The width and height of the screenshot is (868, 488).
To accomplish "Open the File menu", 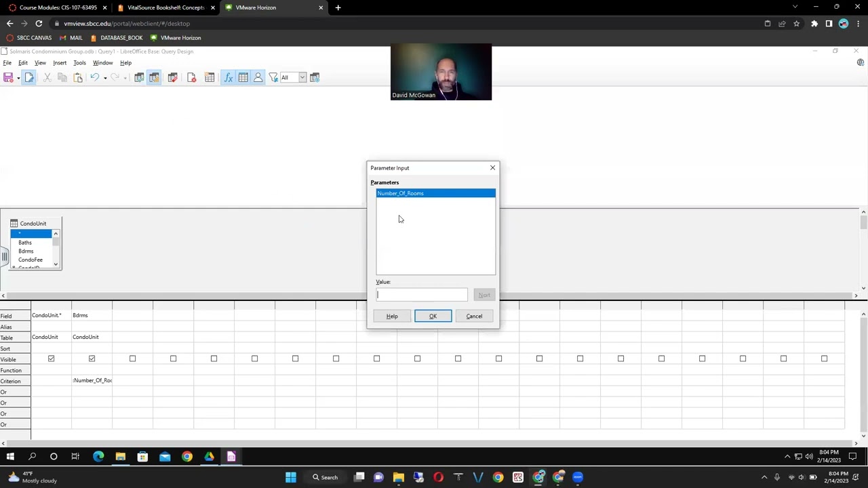I will point(7,63).
